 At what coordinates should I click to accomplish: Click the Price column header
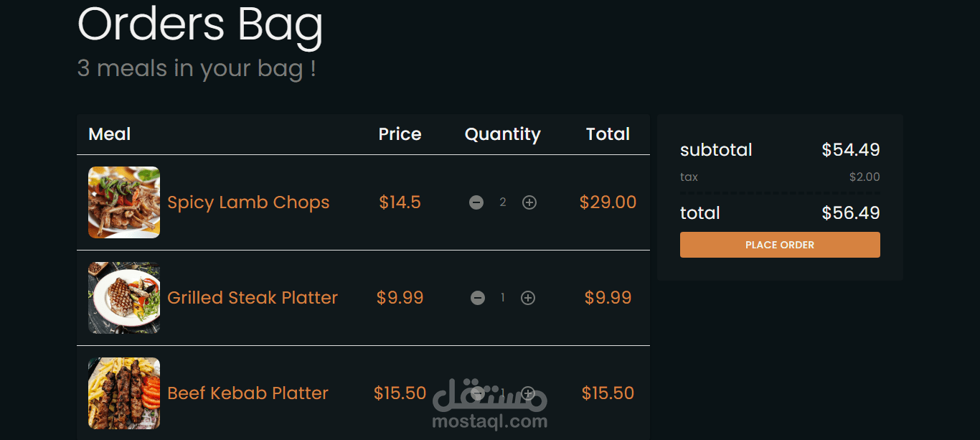coord(400,134)
